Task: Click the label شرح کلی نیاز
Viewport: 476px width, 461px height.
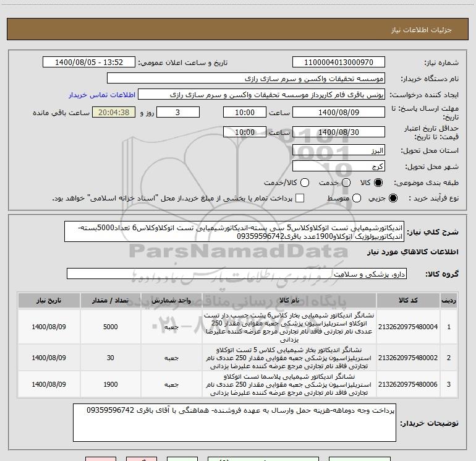Action: (x=433, y=232)
